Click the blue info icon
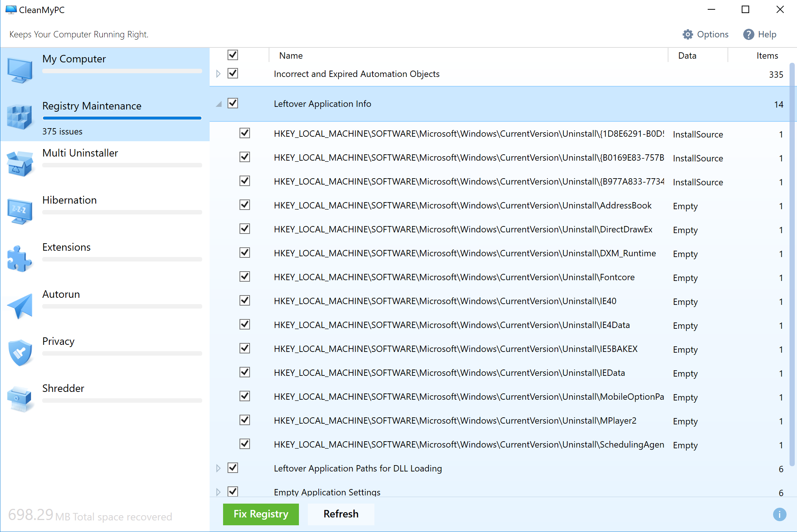The height and width of the screenshot is (532, 797). coord(779,514)
